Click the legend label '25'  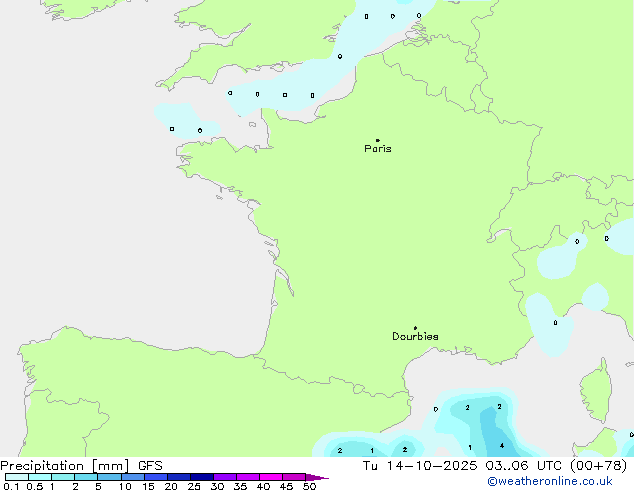[x=194, y=486]
